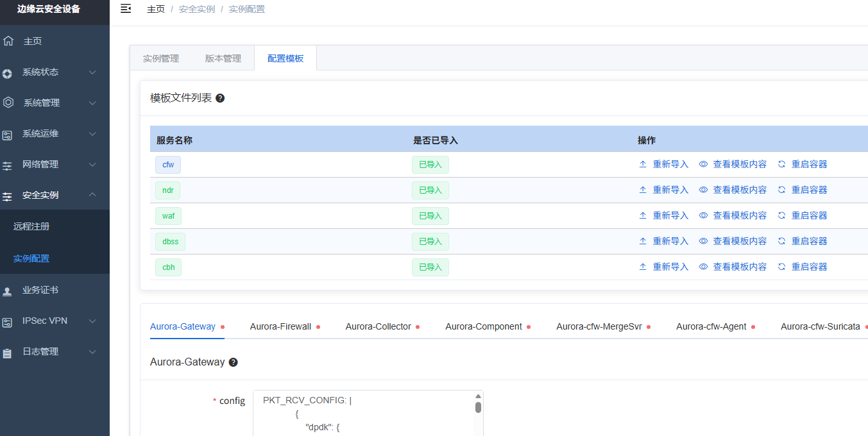This screenshot has height=436, width=868.
Task: View template content via eye icon for ndr
Action: point(703,190)
